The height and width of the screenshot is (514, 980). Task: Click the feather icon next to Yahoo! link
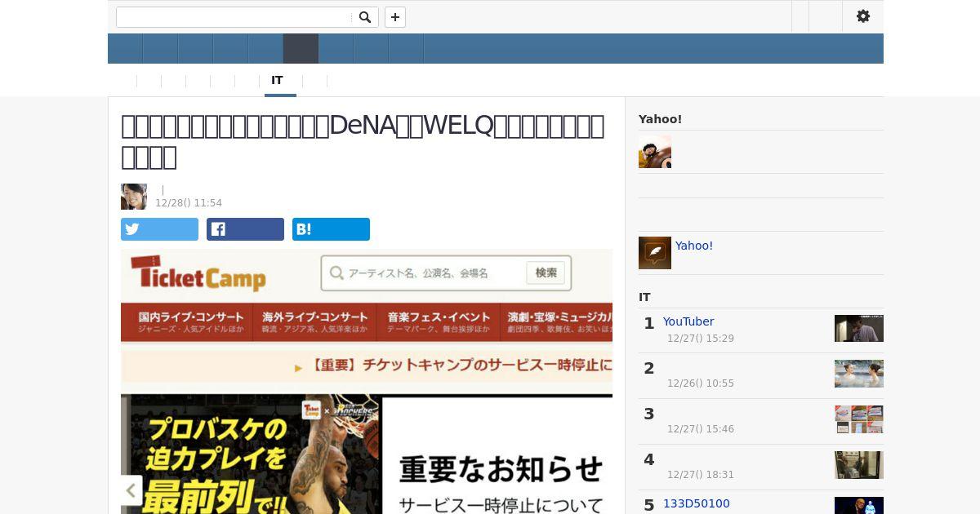655,253
